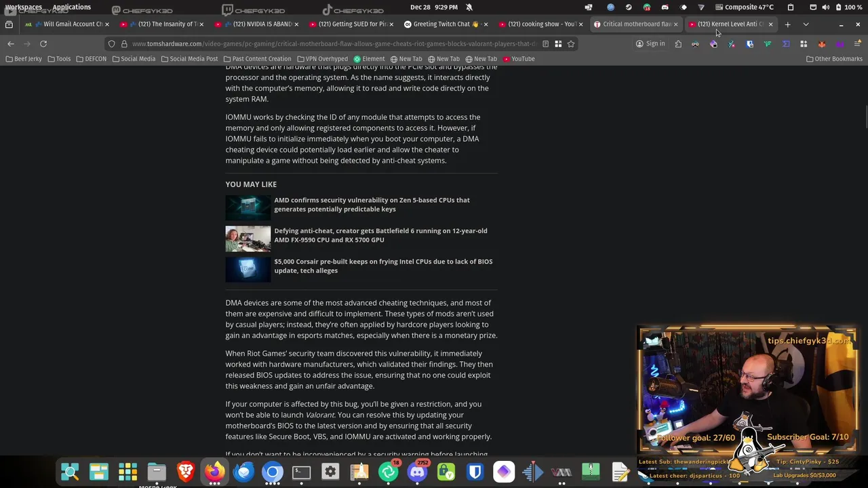Open Composite 47°C temperature indicator
Viewport: 868px width, 488px height.
click(x=744, y=7)
